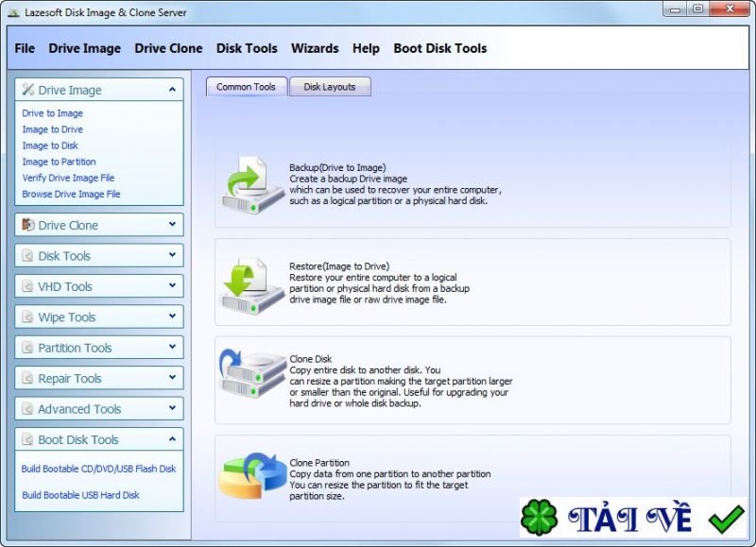
Task: Collapse the Drive Image sidebar panel
Action: (172, 89)
